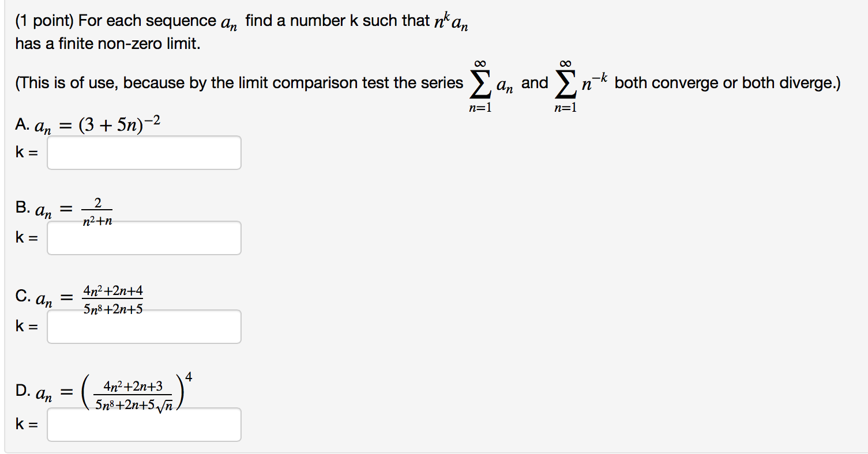Screen dimensions: 868x454
Task: Click the k answer box for part C
Action: tap(144, 326)
